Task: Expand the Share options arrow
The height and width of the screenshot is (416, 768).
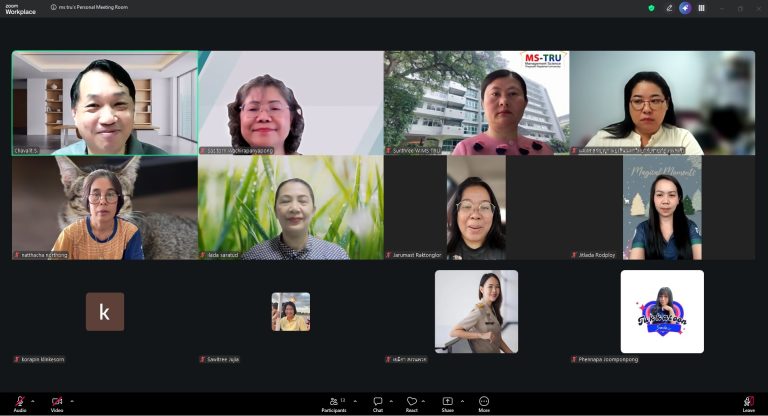Action: 462,401
